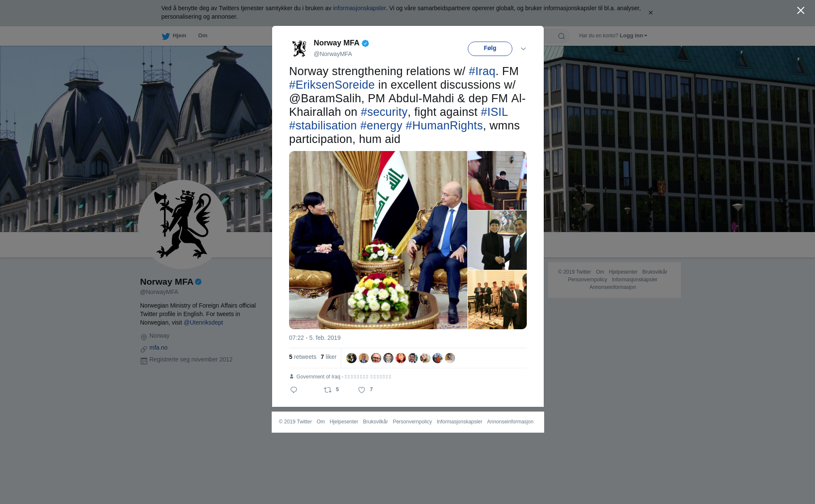Click the reply speech bubble icon

pos(294,390)
